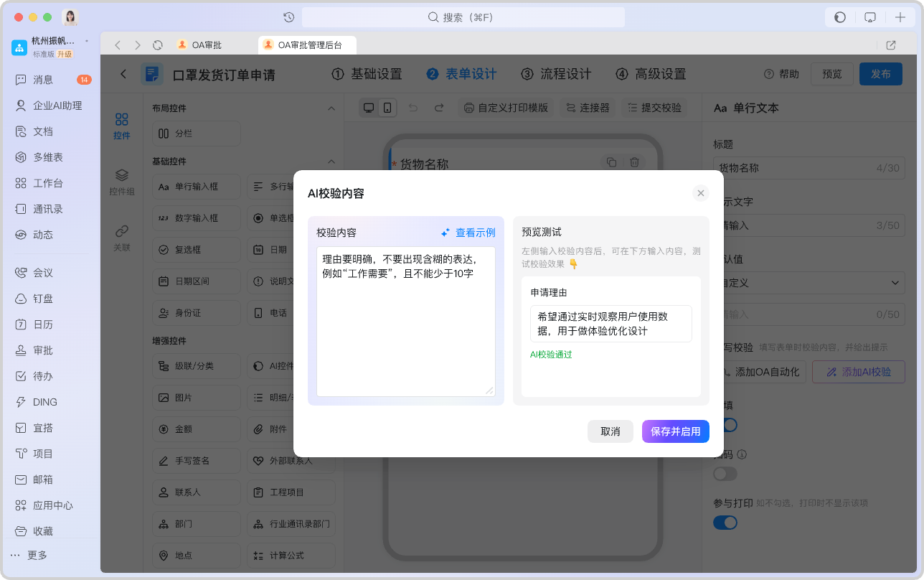Close the AI校验内容 dialog
Viewport: 924px width, 580px height.
click(701, 193)
